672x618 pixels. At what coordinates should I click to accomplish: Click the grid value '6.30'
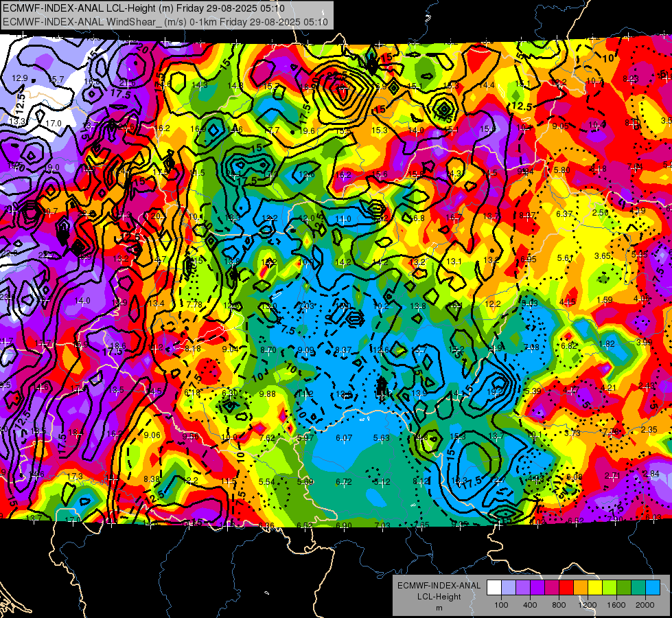[230, 393]
